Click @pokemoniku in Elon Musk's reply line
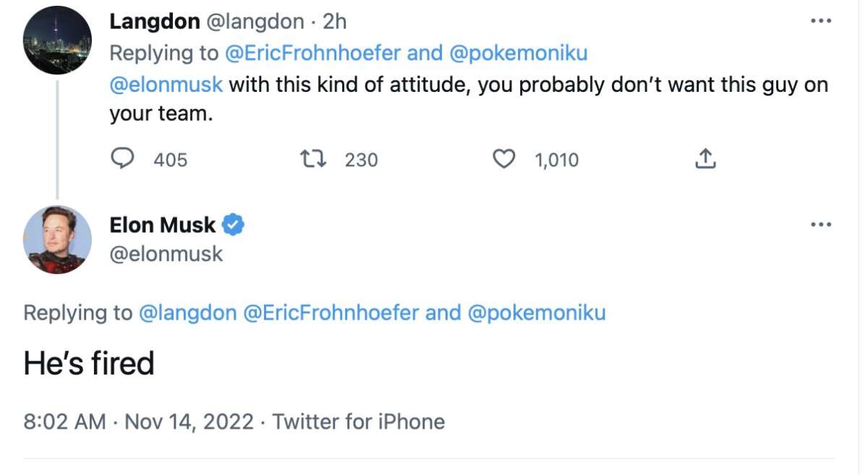The height and width of the screenshot is (475, 868). (x=537, y=313)
